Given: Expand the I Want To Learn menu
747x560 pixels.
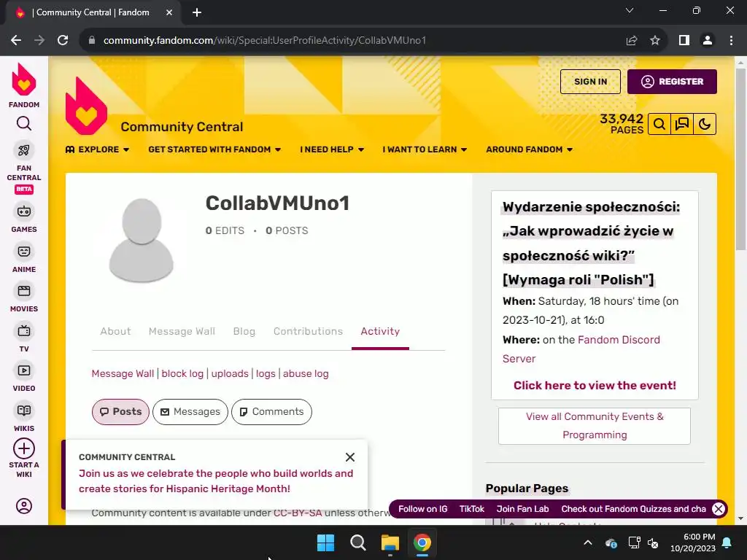Looking at the screenshot, I should 425,149.
